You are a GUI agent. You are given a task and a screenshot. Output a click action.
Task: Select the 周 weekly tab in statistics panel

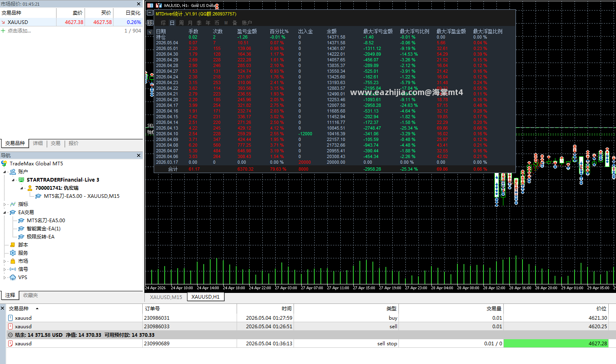click(181, 23)
